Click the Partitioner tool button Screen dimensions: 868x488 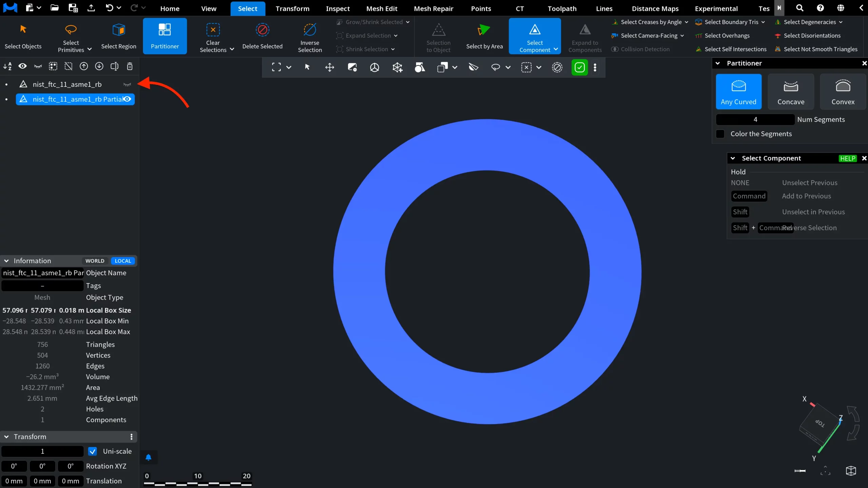point(165,36)
